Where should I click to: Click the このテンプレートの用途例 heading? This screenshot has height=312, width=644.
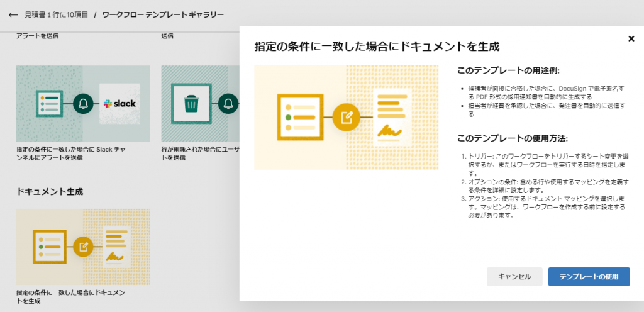pos(509,70)
